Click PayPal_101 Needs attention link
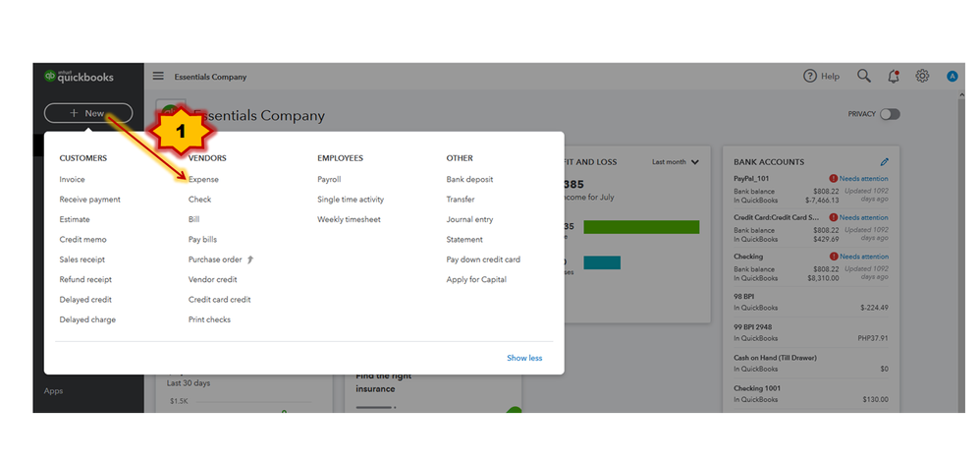 pos(864,179)
